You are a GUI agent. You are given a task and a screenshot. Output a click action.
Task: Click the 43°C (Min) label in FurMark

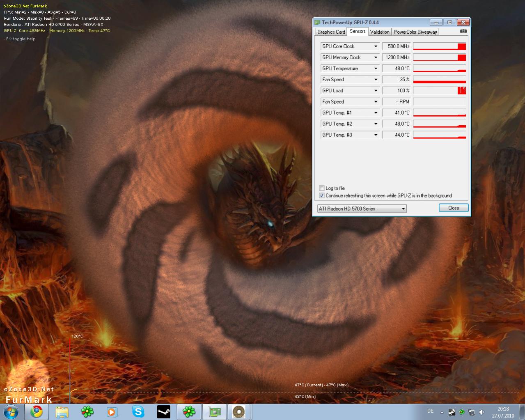305,397
